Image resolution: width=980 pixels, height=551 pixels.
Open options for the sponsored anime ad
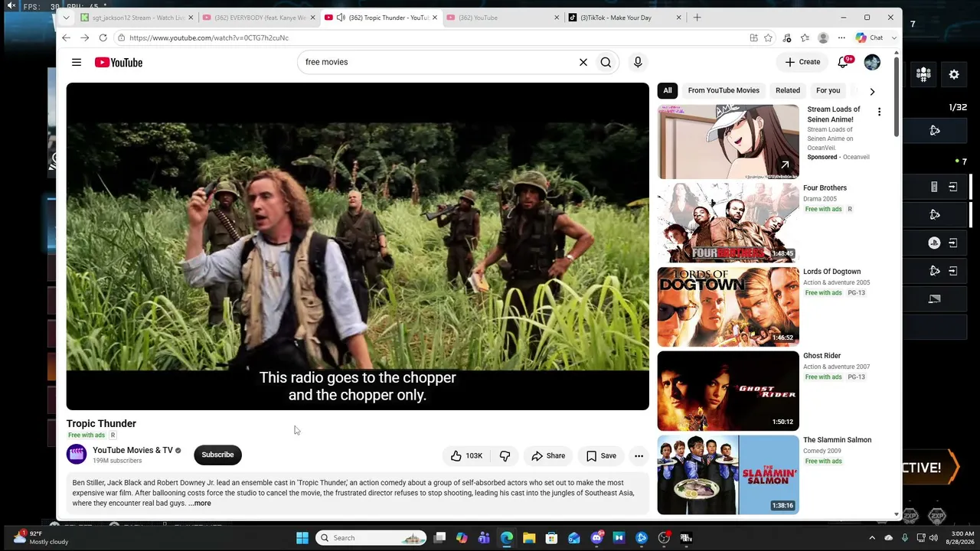pyautogui.click(x=879, y=112)
